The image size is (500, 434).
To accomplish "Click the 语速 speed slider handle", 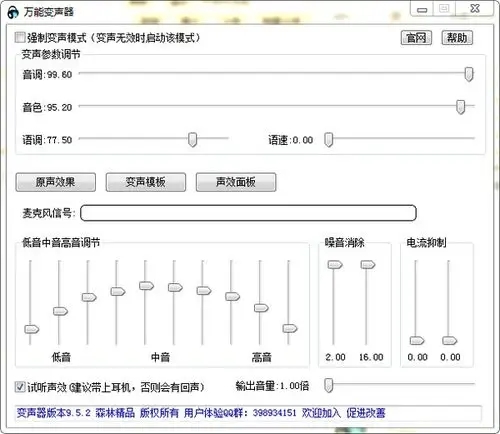I will click(329, 140).
